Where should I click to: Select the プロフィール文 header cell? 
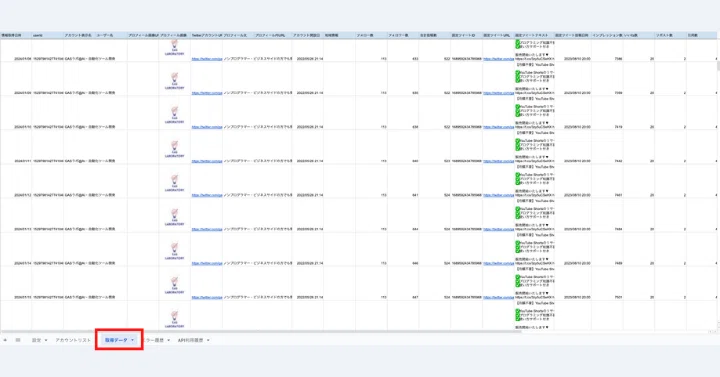(x=239, y=35)
